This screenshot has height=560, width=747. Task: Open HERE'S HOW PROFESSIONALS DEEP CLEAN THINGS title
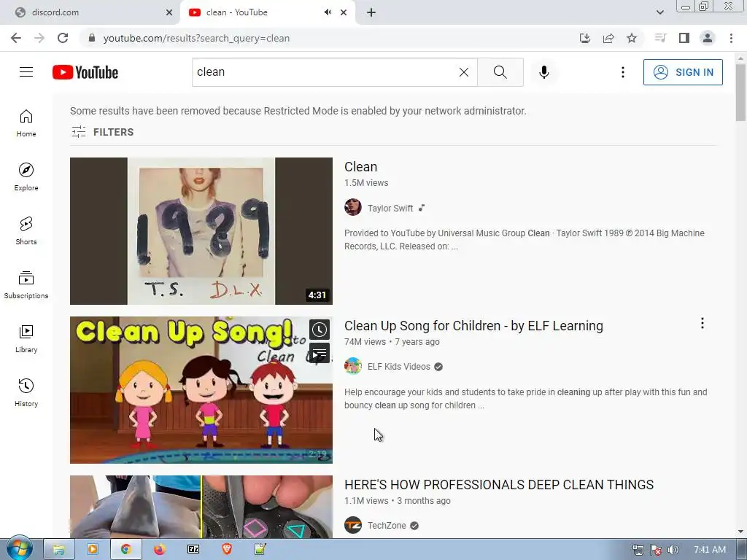[x=499, y=485]
